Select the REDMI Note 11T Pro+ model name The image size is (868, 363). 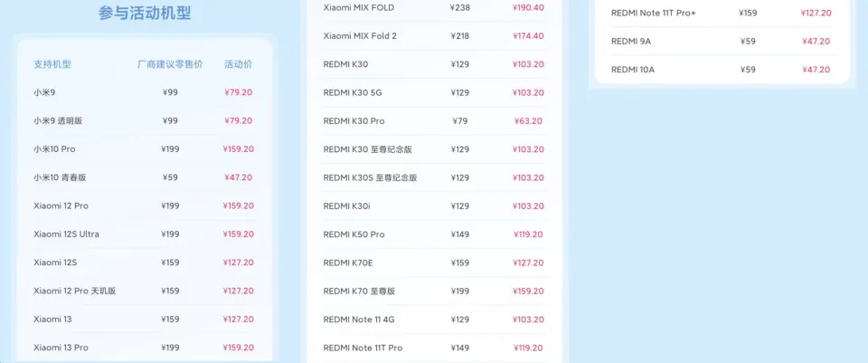[x=654, y=13]
